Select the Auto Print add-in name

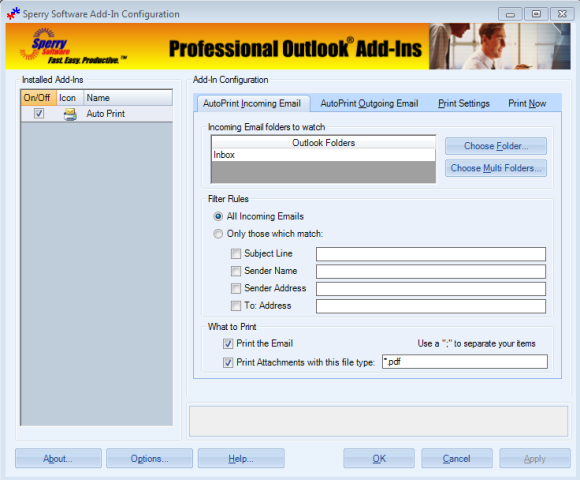[106, 114]
